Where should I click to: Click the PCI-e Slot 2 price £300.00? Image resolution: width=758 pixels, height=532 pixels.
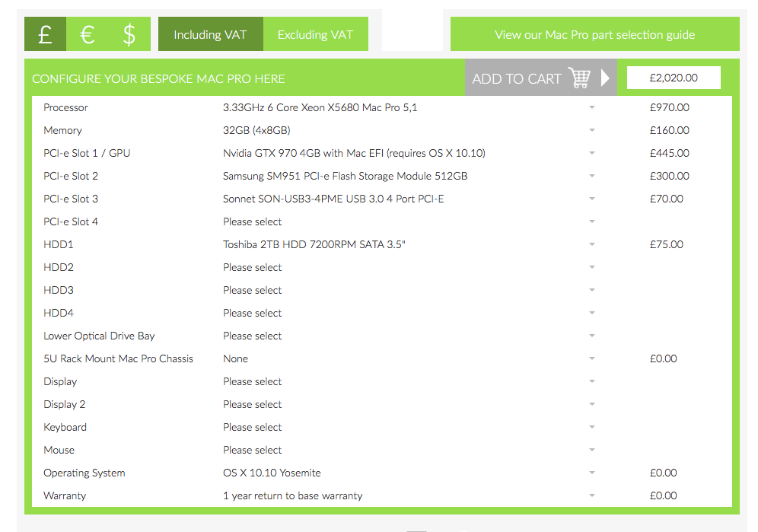(670, 176)
